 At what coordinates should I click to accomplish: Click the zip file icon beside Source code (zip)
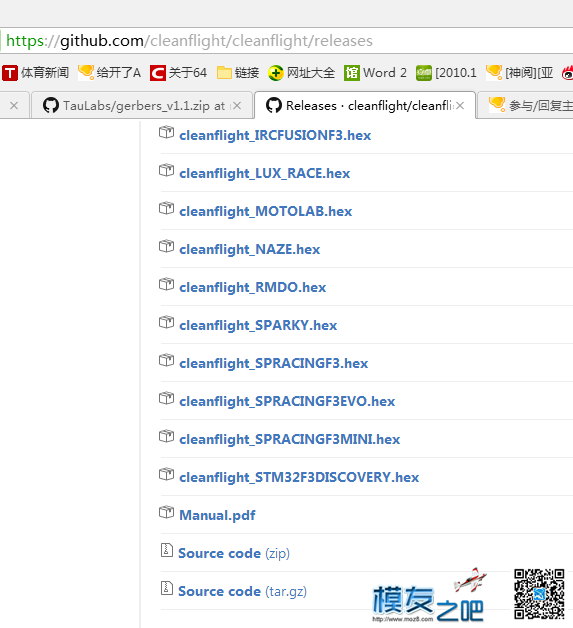tap(166, 550)
